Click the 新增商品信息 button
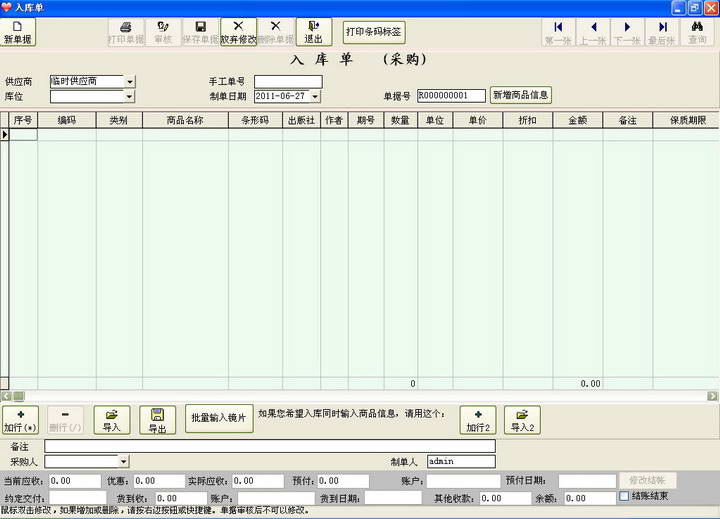This screenshot has width=720, height=519. coord(521,95)
